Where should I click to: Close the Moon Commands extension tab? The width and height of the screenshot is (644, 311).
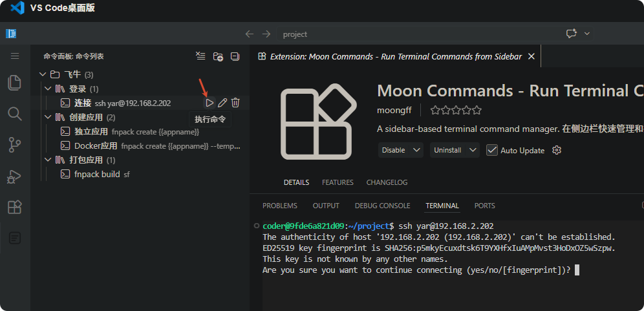(x=531, y=56)
